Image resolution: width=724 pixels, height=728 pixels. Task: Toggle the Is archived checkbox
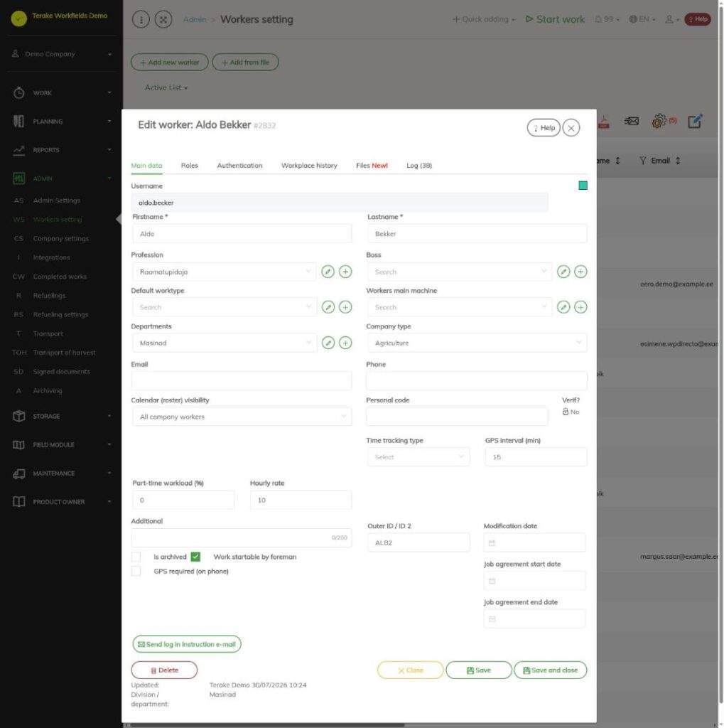136,557
